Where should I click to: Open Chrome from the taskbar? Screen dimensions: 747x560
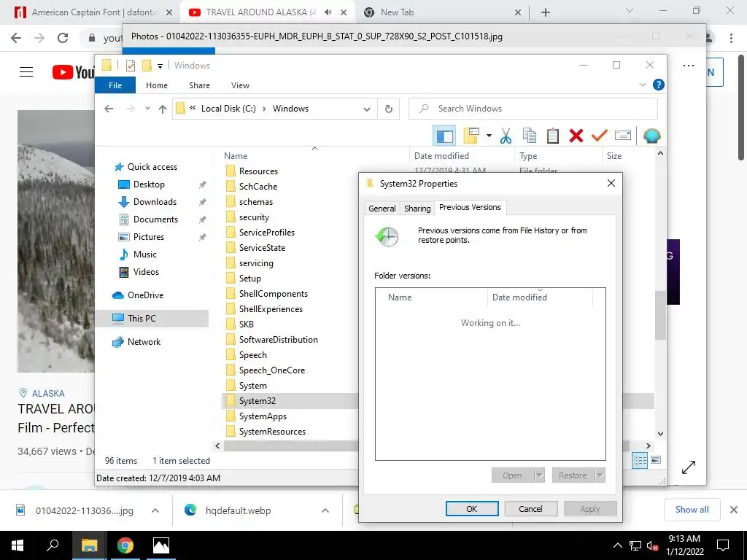pyautogui.click(x=125, y=545)
